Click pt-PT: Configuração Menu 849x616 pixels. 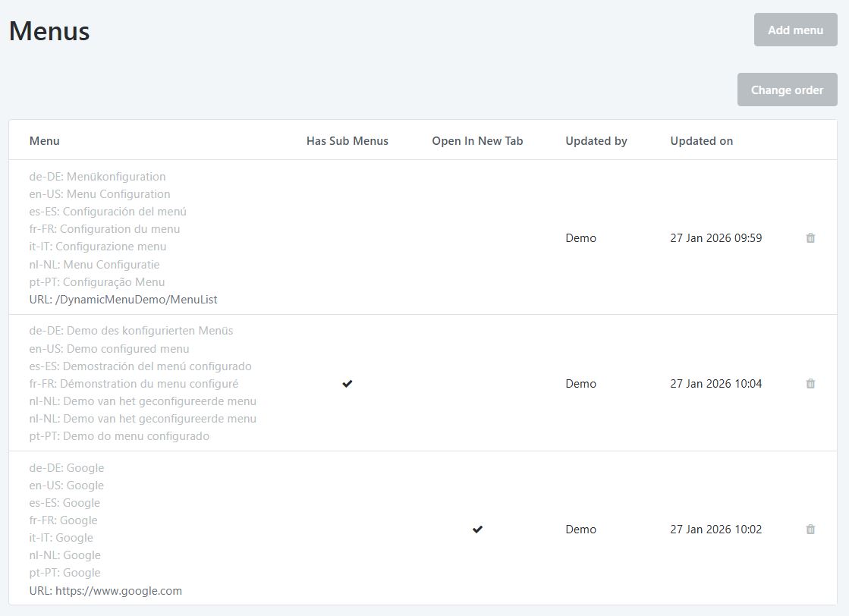point(97,281)
